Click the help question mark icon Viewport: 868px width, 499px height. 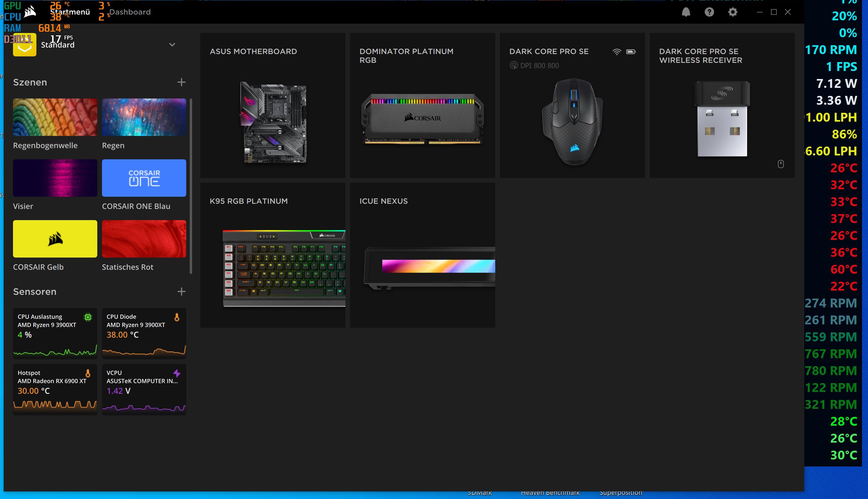click(x=709, y=12)
